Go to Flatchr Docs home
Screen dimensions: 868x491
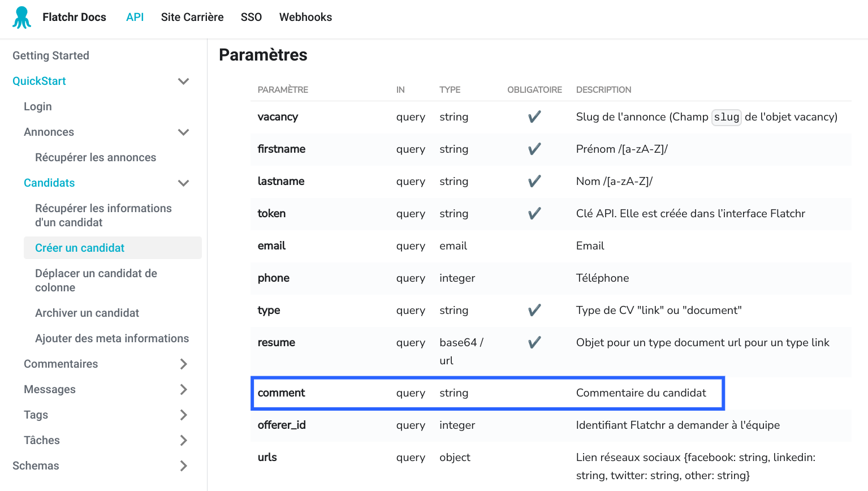tap(74, 16)
